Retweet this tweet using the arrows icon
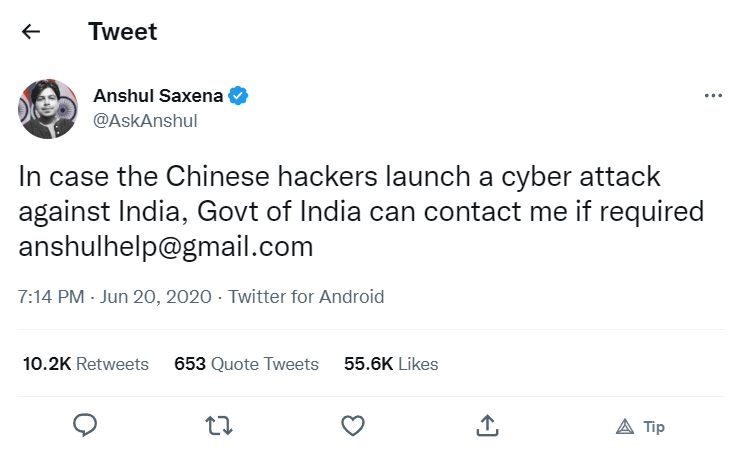The height and width of the screenshot is (453, 736). click(x=219, y=426)
